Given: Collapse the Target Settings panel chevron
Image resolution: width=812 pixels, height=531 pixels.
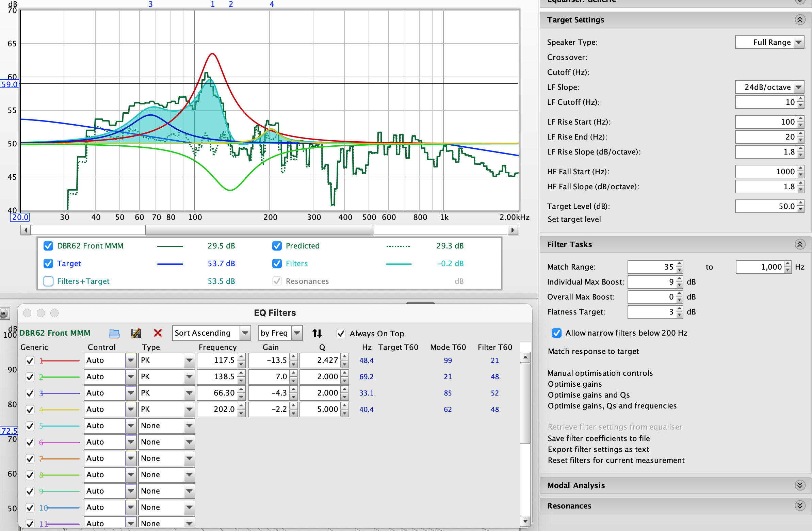Looking at the screenshot, I should click(x=800, y=20).
